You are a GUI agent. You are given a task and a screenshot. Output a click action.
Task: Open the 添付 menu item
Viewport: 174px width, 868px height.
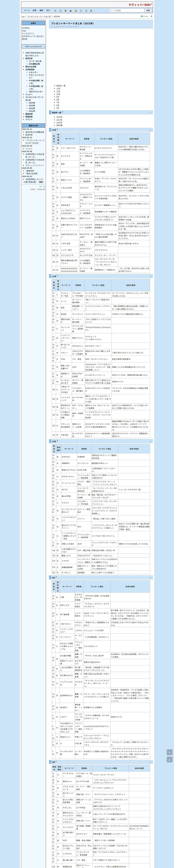tap(48, 10)
